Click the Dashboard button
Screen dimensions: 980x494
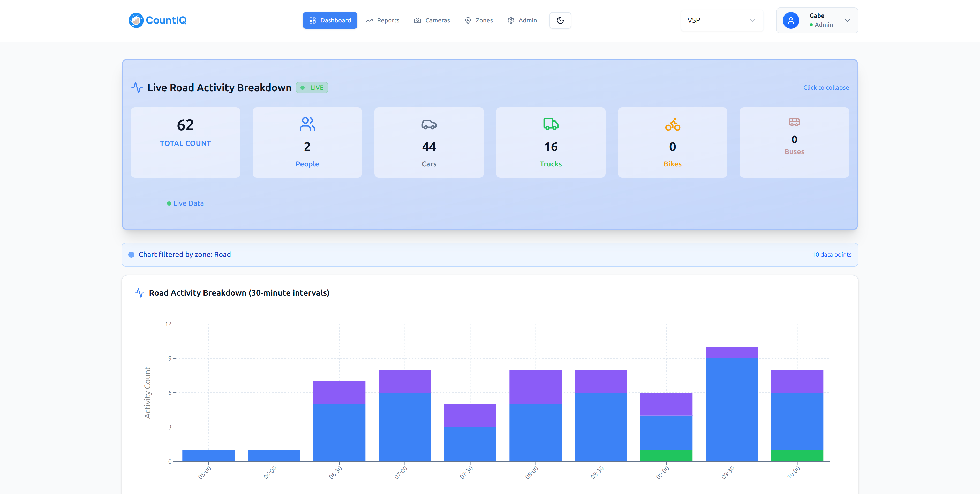(x=330, y=20)
